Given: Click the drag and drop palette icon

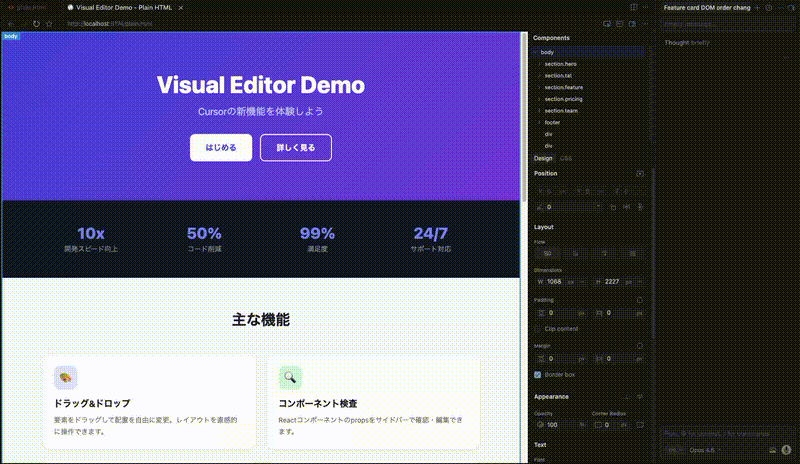Looking at the screenshot, I should click(x=65, y=378).
